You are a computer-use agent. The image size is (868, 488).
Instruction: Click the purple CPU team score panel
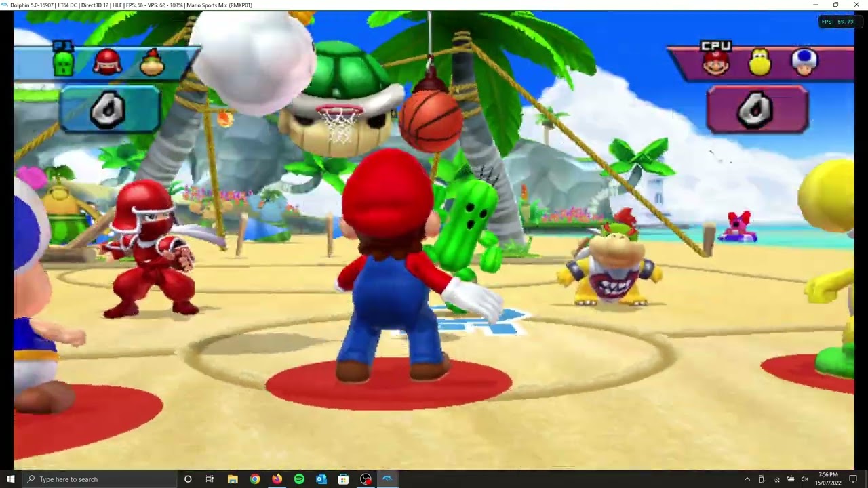[x=757, y=108]
